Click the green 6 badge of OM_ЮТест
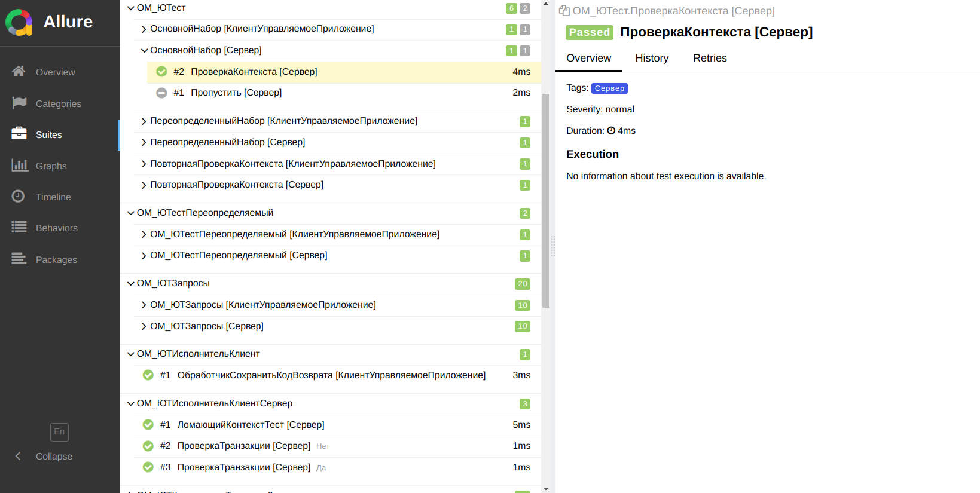 (x=511, y=8)
